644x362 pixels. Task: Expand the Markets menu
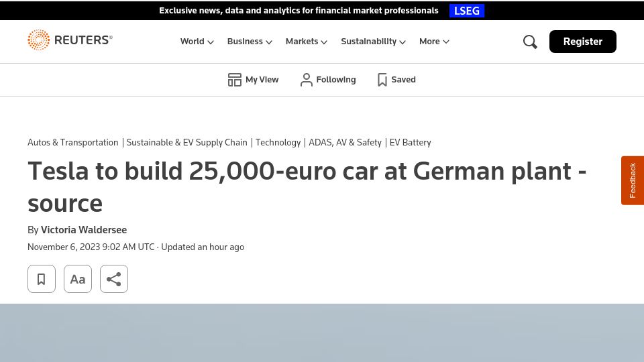(307, 42)
